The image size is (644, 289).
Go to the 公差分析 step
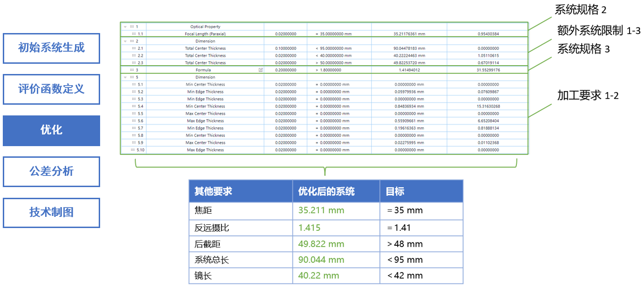tap(51, 172)
